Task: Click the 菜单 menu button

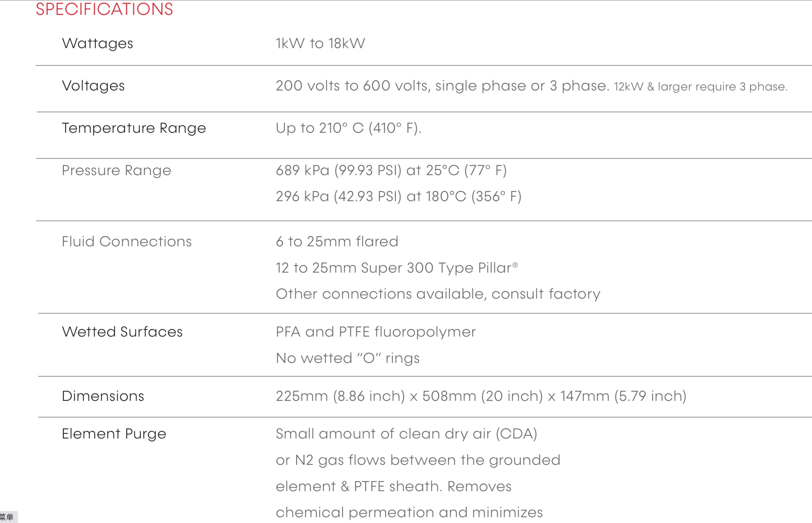Action: (8, 517)
